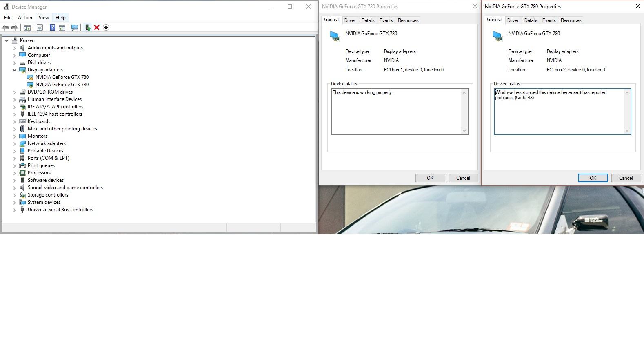Expand the Human Interface Devices category

(x=15, y=99)
